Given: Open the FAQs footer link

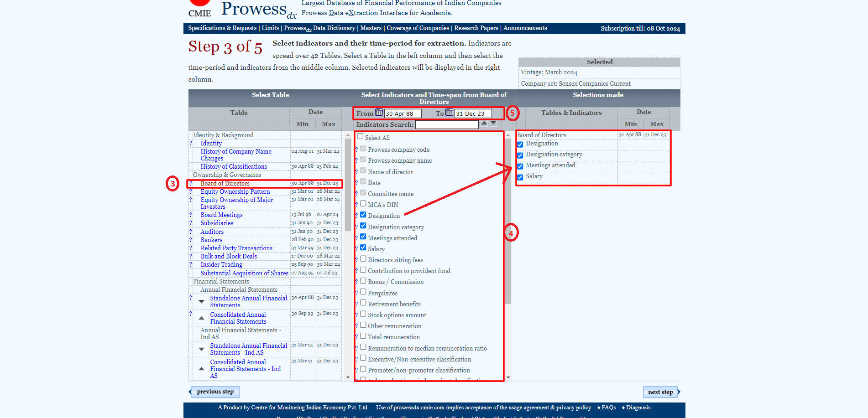Looking at the screenshot, I should point(609,408).
